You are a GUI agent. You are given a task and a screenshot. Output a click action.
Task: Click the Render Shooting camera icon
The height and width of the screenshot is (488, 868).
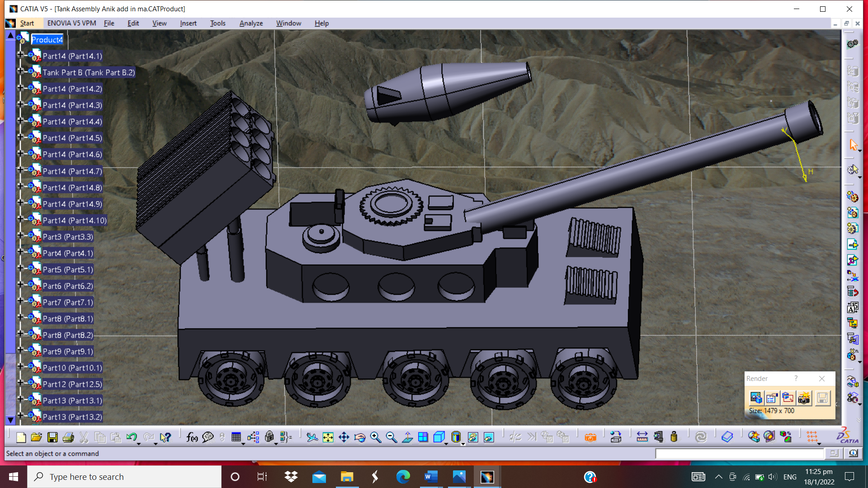click(x=804, y=398)
